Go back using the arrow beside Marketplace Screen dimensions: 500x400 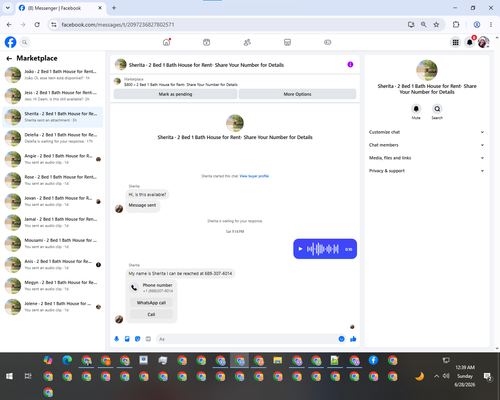[9, 58]
